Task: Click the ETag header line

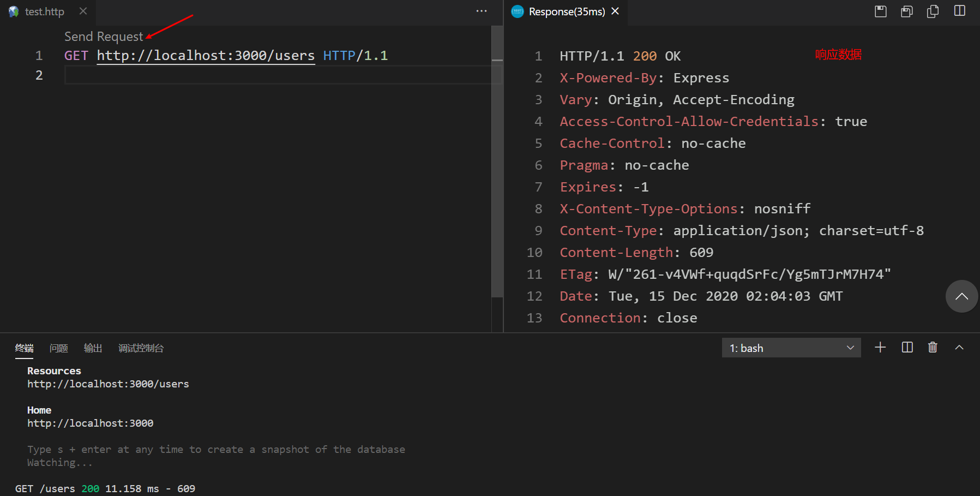Action: pyautogui.click(x=725, y=274)
